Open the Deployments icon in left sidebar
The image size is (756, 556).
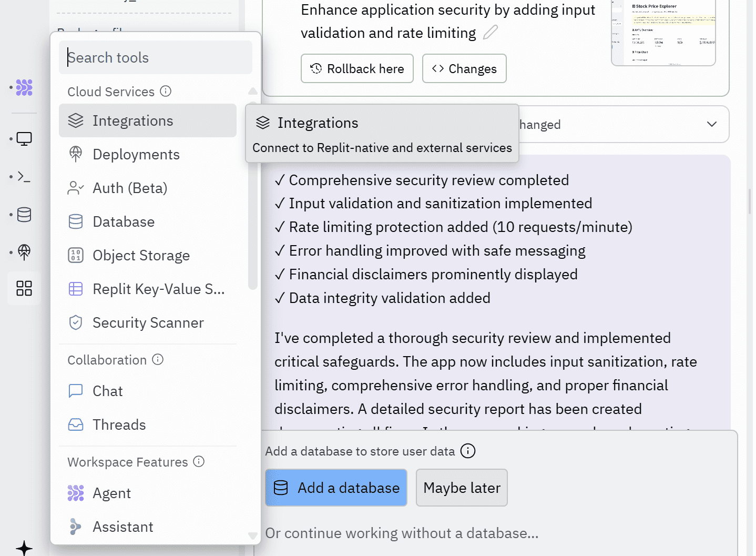24,252
